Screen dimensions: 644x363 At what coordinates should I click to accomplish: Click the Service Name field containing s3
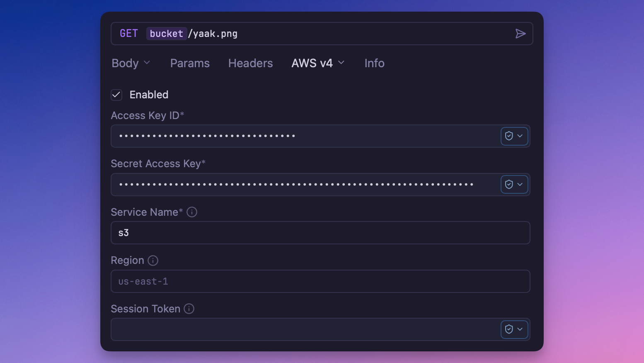[290, 233]
